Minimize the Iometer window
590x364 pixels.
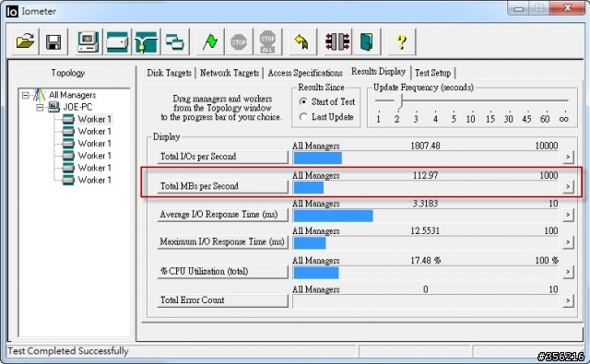519,8
